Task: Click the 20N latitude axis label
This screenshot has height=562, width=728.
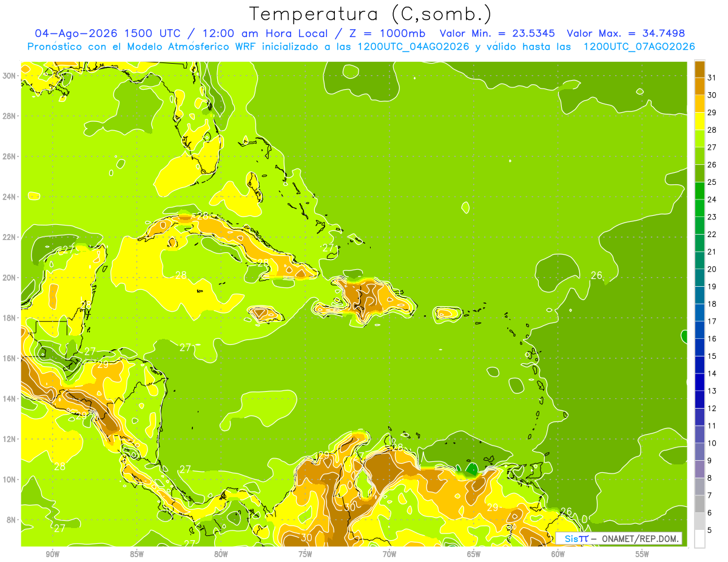Action: pyautogui.click(x=9, y=278)
